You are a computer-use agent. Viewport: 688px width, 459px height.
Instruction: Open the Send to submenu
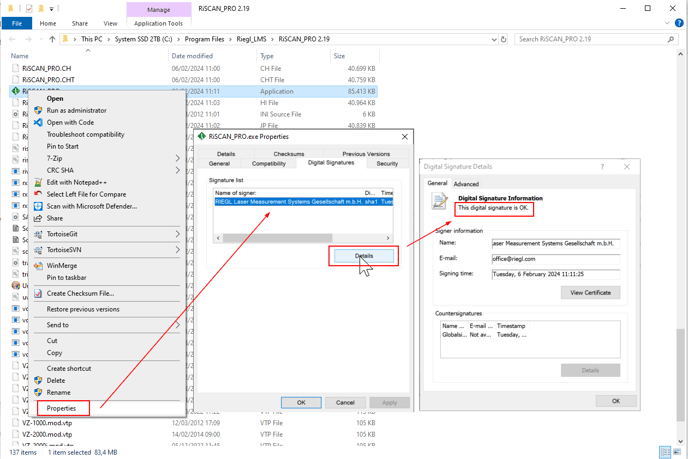[178, 325]
